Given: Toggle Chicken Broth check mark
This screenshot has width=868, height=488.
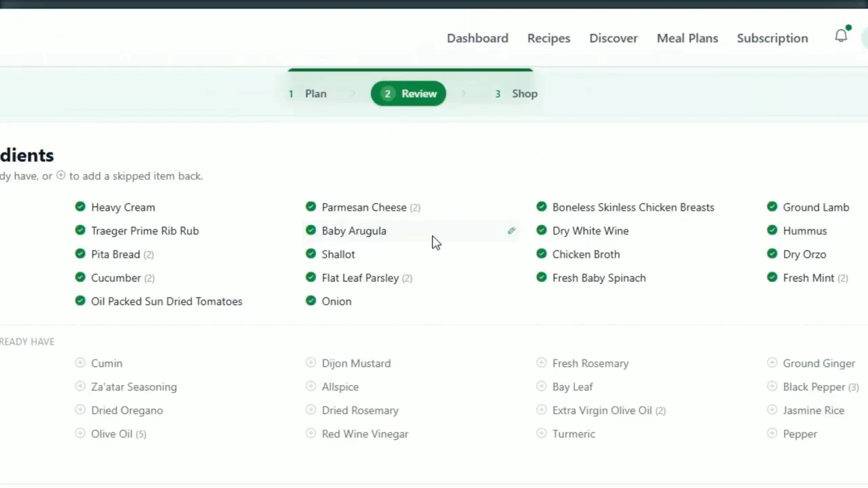Looking at the screenshot, I should [x=541, y=254].
